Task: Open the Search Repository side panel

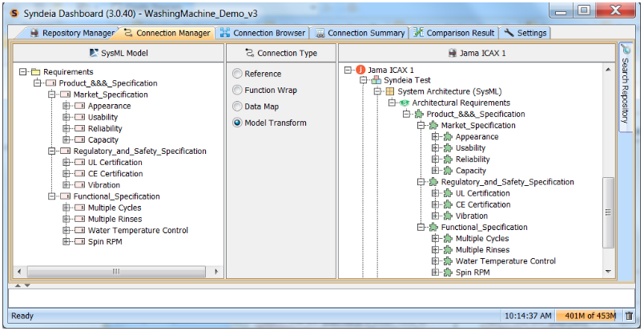Action: tap(626, 88)
